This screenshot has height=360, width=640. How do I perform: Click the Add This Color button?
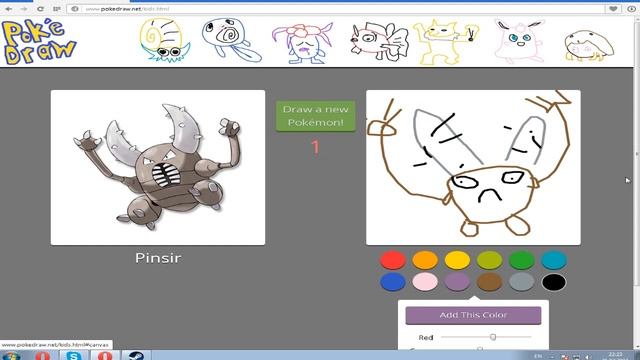[x=473, y=315]
